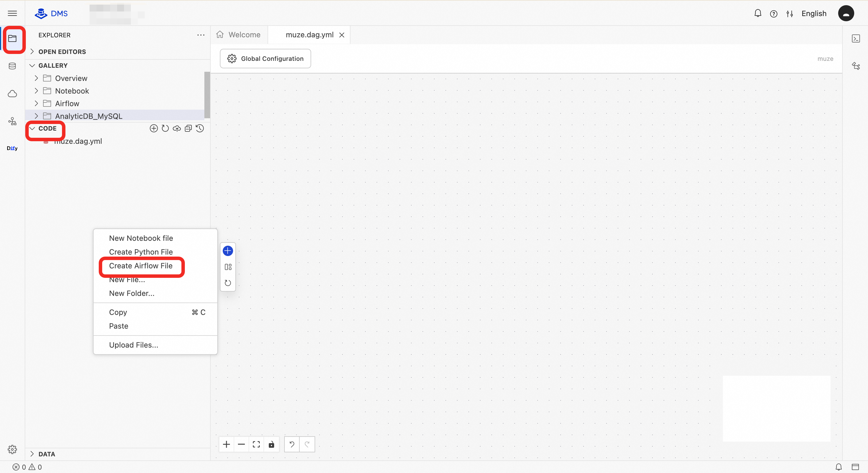868x473 pixels.
Task: Refresh the CODE section
Action: (x=165, y=128)
